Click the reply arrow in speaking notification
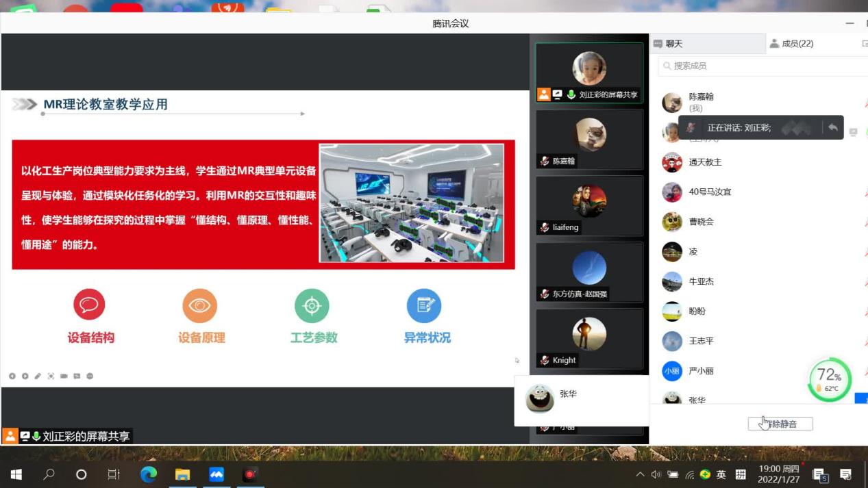Viewport: 868px width, 488px height. point(832,127)
